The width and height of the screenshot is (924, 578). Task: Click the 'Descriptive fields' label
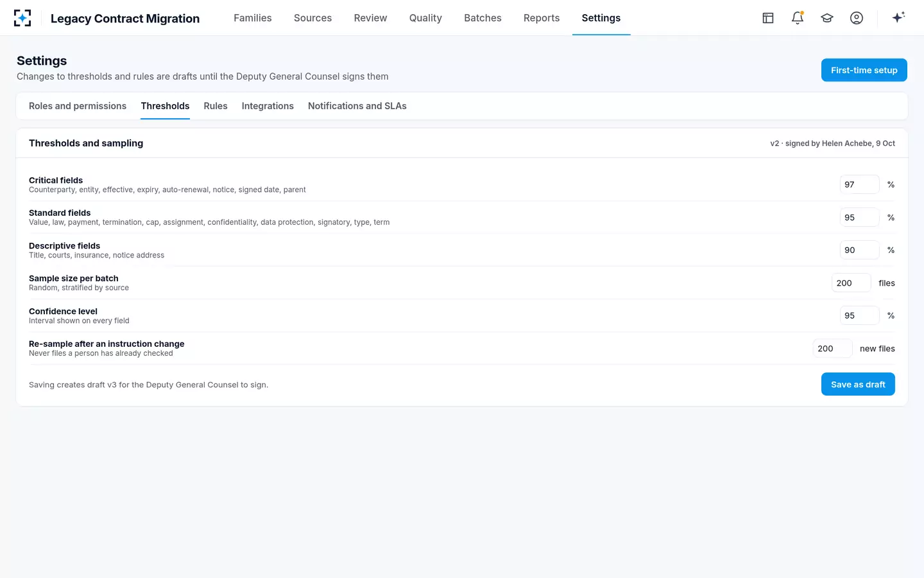[x=64, y=246]
